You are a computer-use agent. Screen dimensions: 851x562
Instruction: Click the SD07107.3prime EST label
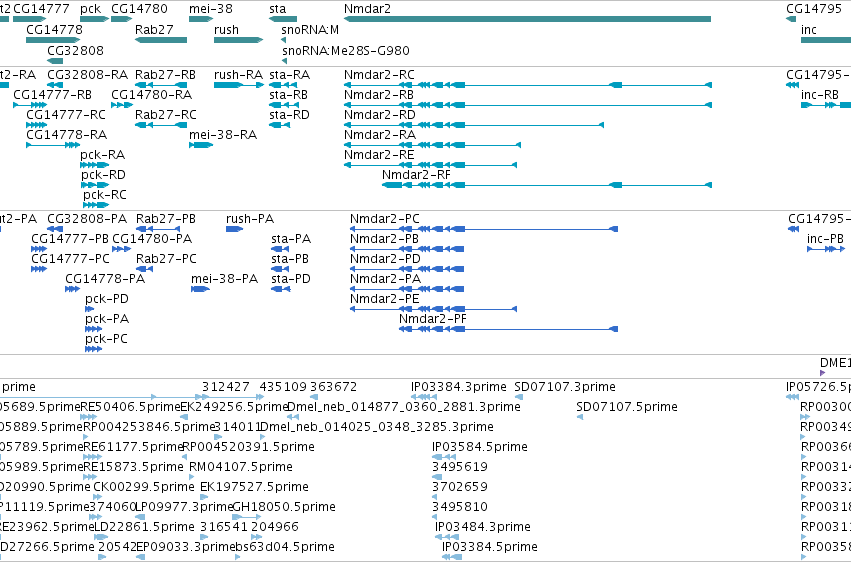(x=565, y=387)
